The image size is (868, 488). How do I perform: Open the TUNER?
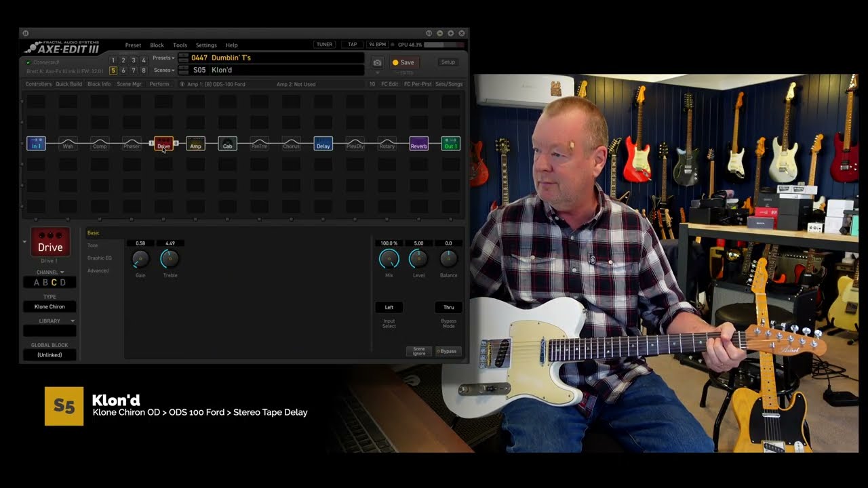click(324, 45)
